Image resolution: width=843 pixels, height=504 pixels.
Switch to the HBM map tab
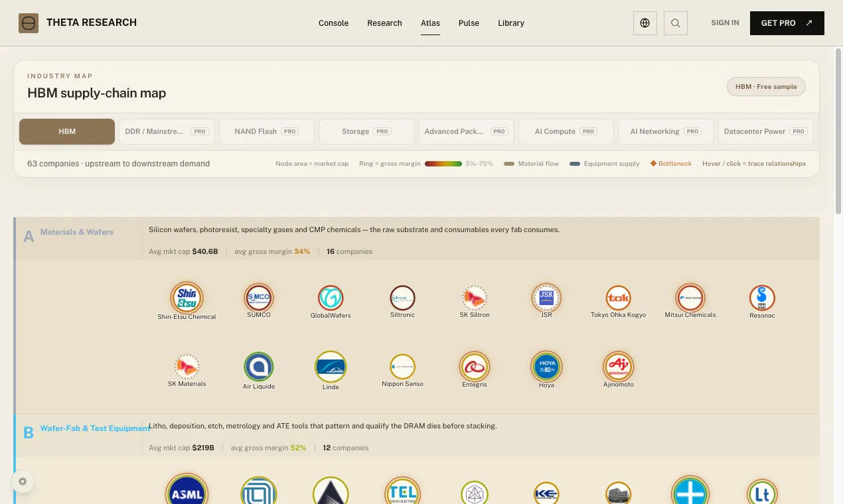coord(67,131)
